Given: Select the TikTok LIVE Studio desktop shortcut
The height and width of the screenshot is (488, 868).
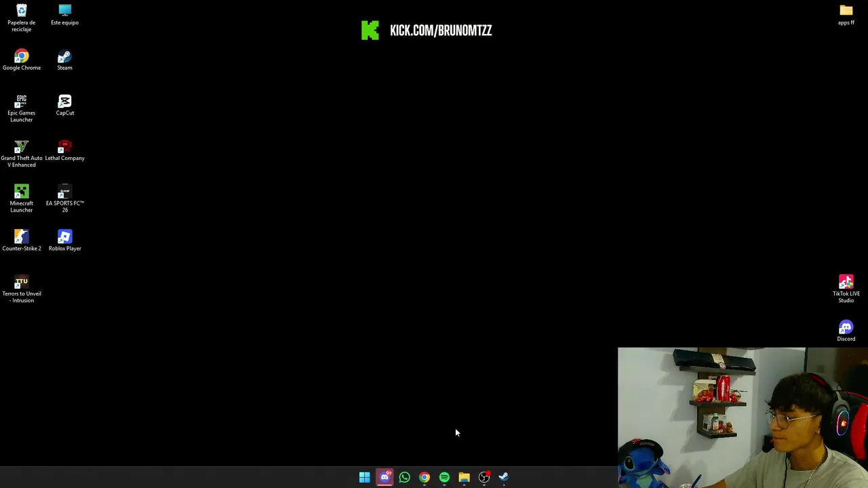Looking at the screenshot, I should (846, 289).
